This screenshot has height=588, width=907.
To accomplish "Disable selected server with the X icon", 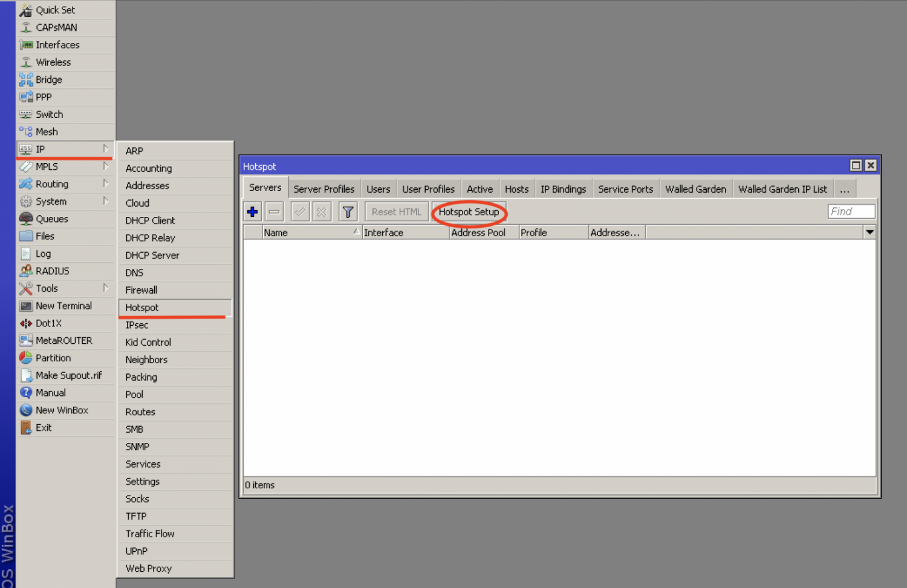I will point(322,211).
